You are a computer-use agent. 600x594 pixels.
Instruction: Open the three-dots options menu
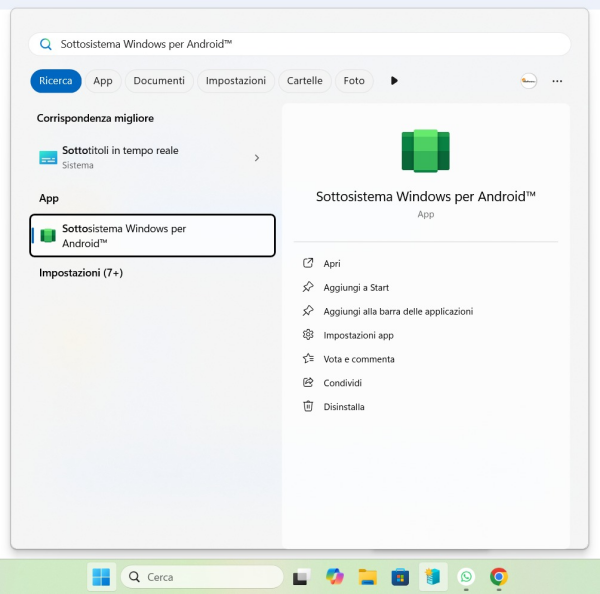tap(557, 81)
